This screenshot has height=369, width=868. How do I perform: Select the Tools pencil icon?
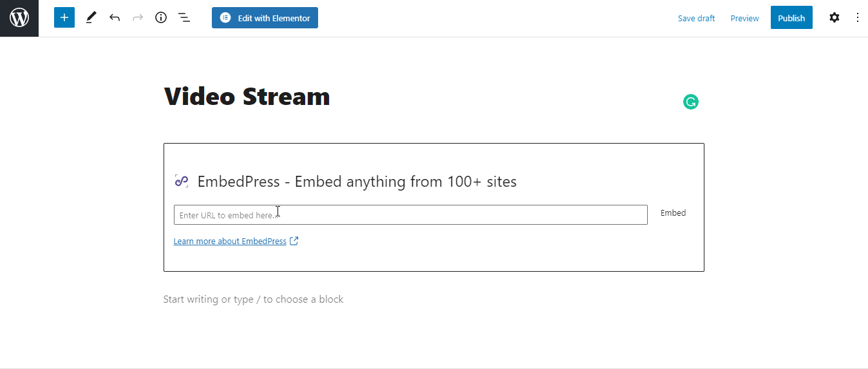coord(91,18)
